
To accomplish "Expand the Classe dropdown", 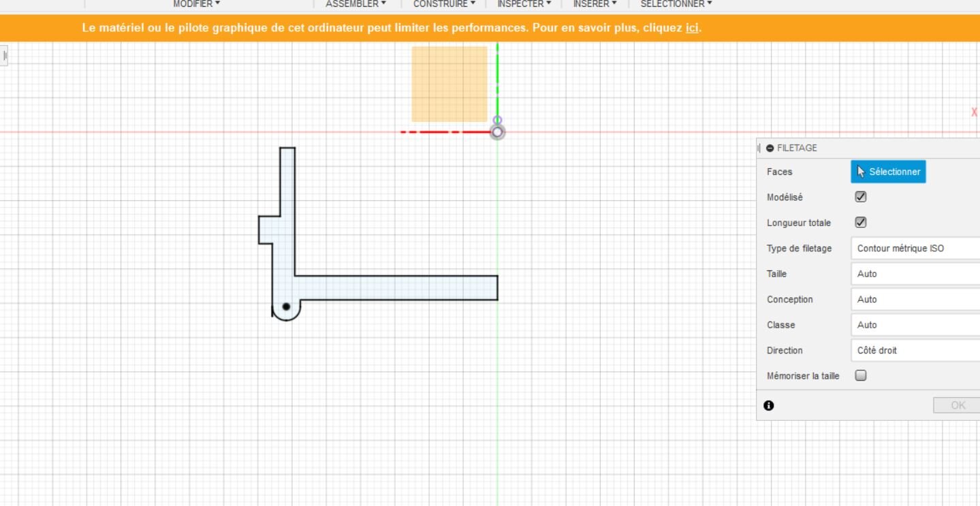I will tap(915, 325).
